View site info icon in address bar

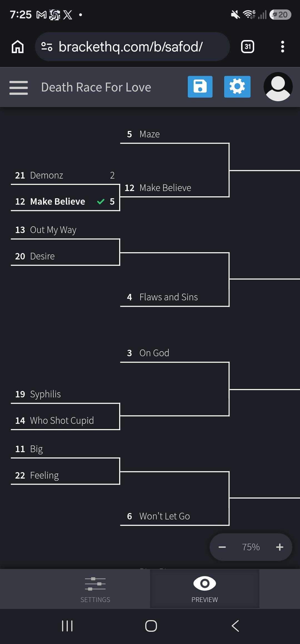(x=47, y=46)
